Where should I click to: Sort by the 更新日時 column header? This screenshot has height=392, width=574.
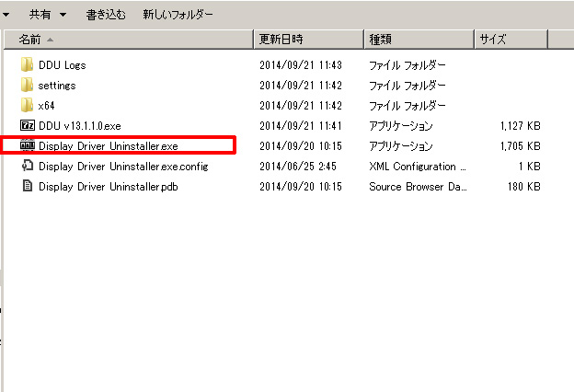[x=308, y=40]
